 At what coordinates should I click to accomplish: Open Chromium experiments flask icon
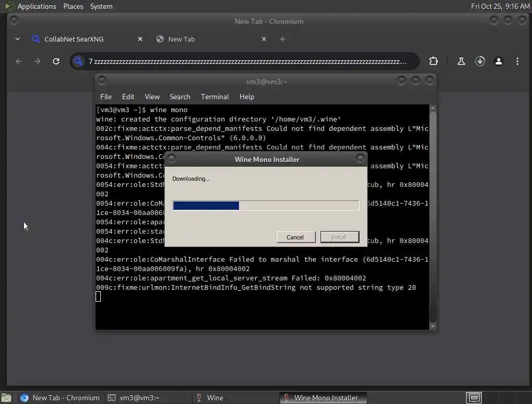[461, 61]
